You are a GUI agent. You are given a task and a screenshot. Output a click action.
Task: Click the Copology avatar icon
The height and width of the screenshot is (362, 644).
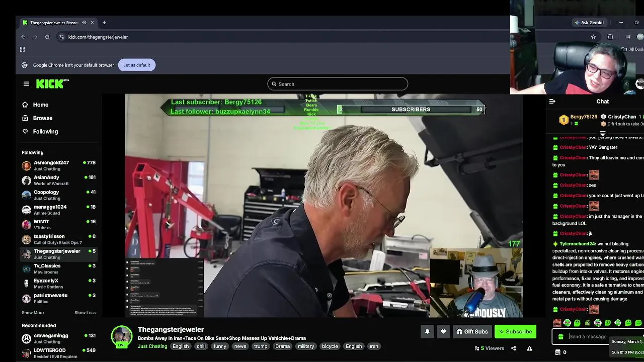26,195
